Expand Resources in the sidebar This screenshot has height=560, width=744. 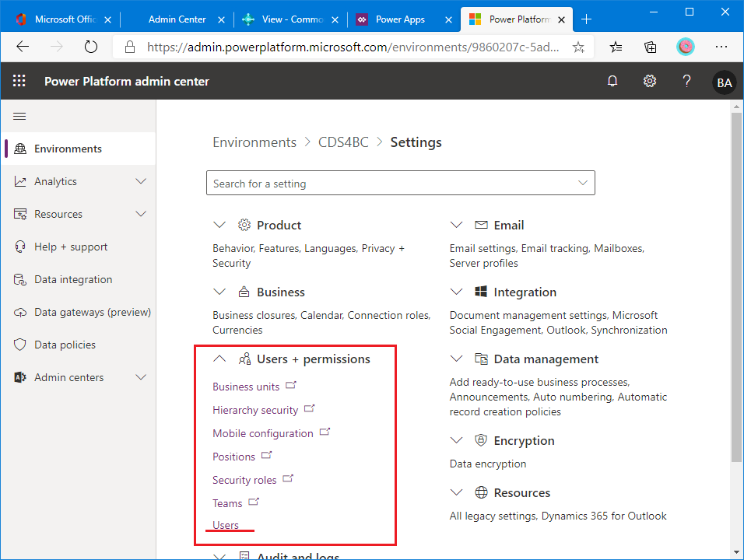click(141, 214)
